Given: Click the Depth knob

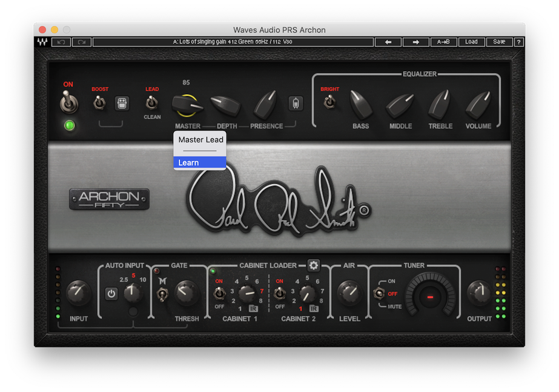Looking at the screenshot, I should click(226, 105).
